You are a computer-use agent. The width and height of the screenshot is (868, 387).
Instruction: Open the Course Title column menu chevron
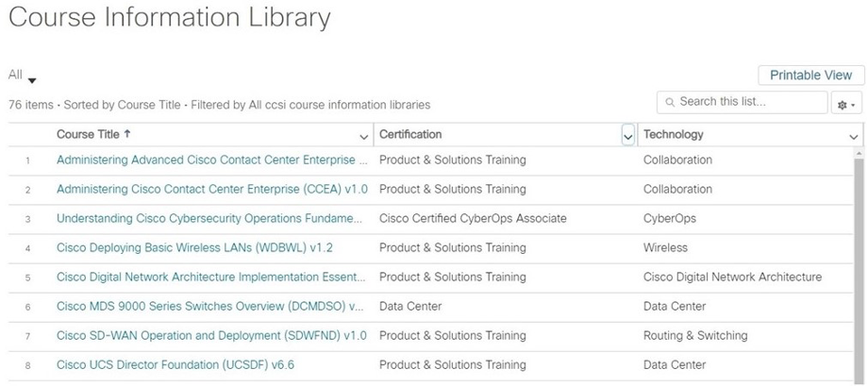(x=363, y=137)
